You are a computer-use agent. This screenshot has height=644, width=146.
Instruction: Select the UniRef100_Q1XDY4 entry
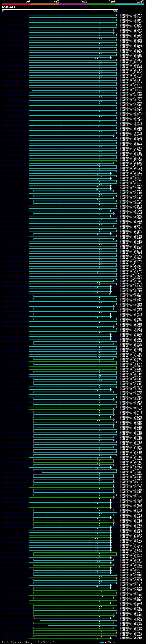click(131, 170)
